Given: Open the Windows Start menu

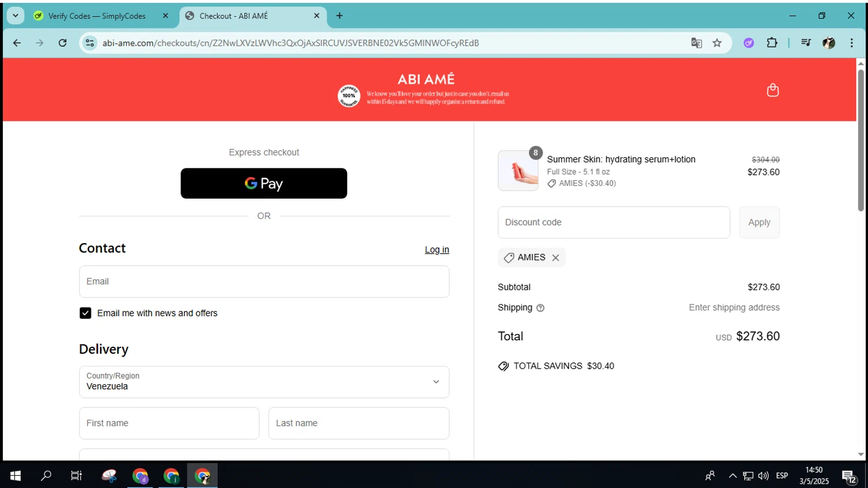Looking at the screenshot, I should pyautogui.click(x=16, y=476).
